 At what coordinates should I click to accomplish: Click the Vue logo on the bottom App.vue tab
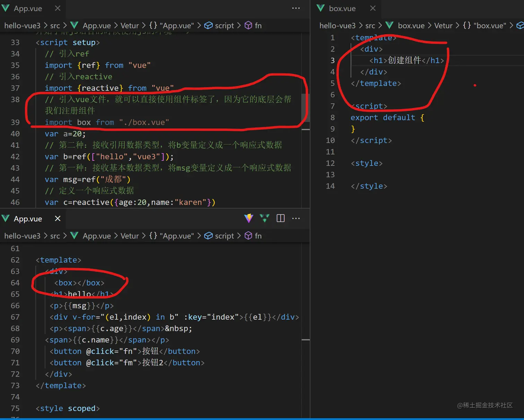click(6, 219)
